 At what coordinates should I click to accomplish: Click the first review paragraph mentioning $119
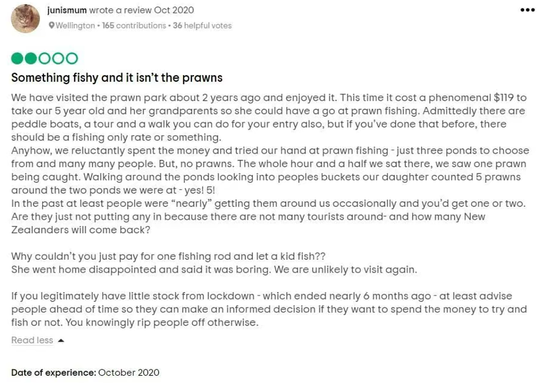[x=268, y=117]
